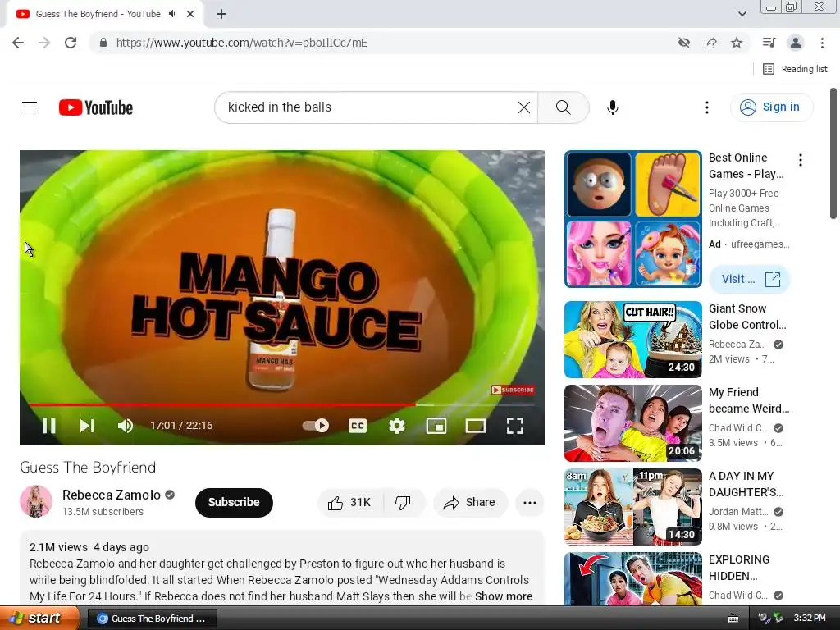Skip to the next video

click(x=87, y=426)
